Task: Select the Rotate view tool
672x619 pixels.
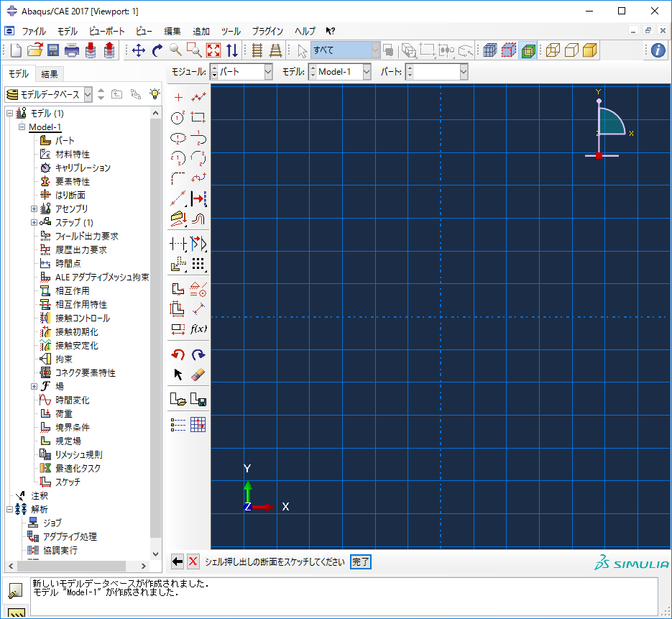Action: pyautogui.click(x=157, y=50)
